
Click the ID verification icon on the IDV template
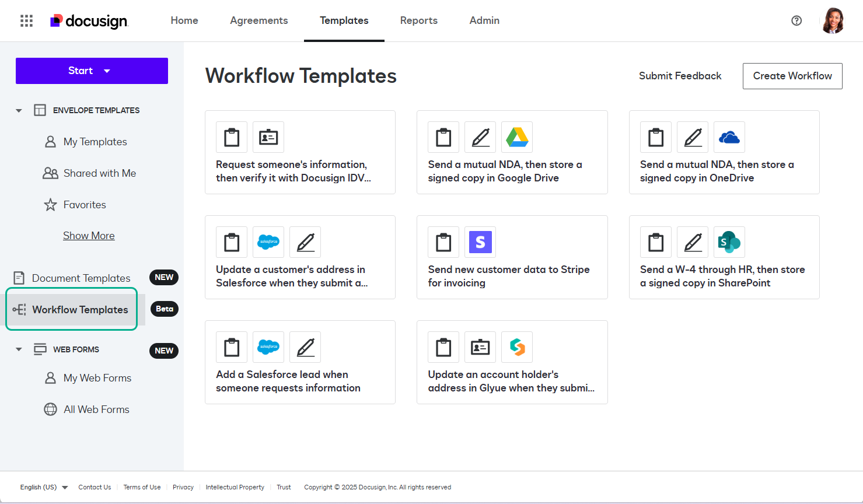click(268, 137)
